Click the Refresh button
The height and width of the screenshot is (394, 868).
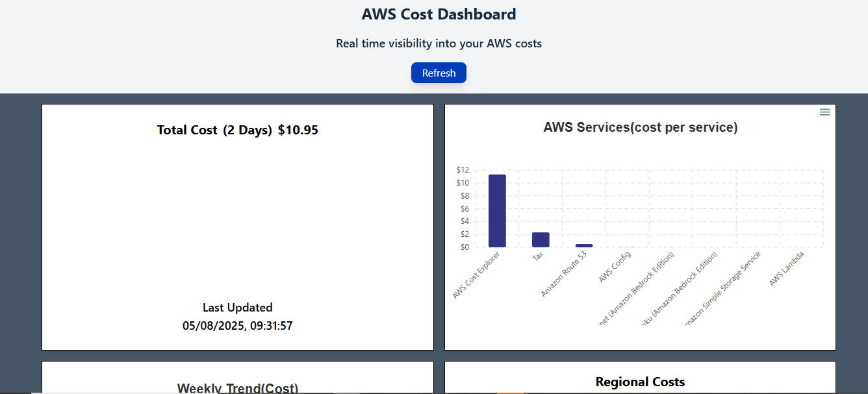(x=439, y=73)
